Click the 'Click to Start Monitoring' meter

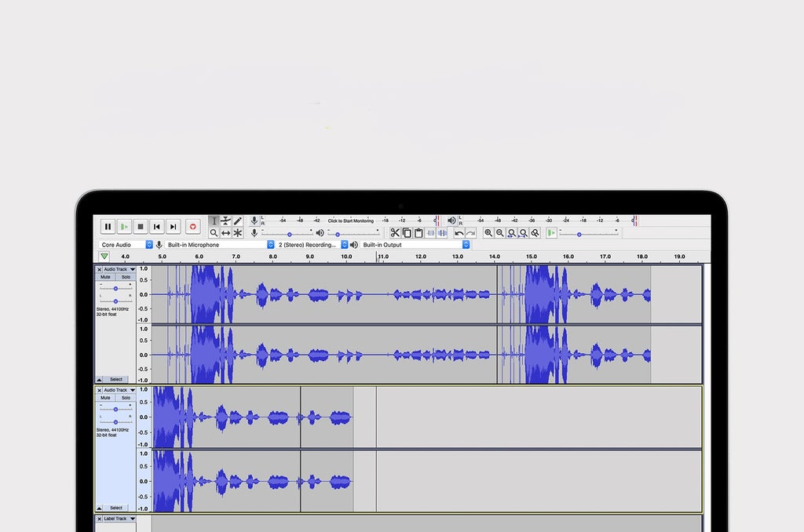(x=350, y=220)
